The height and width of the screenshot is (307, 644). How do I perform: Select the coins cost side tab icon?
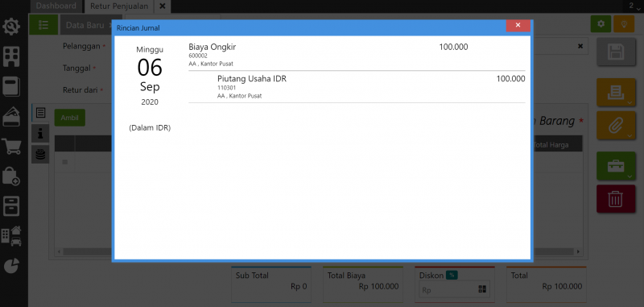[x=40, y=154]
